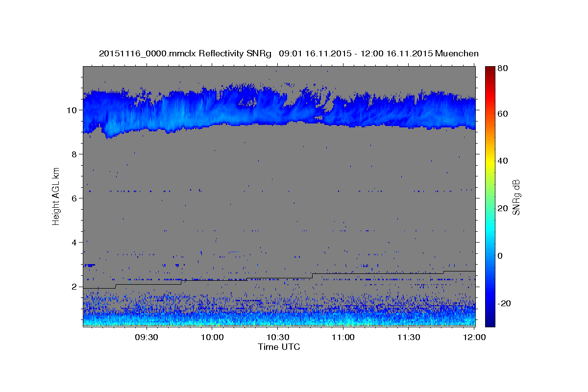
Task: Click the black stepped line near 2 km
Action: (x=279, y=280)
